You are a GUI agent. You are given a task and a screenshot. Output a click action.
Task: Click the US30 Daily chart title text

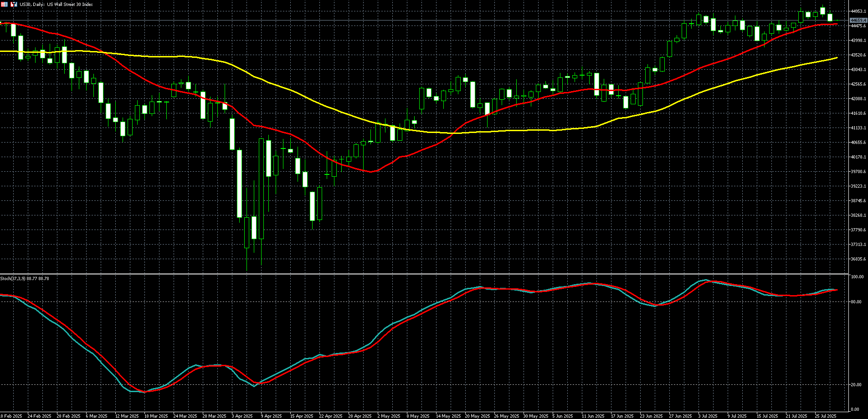point(56,5)
